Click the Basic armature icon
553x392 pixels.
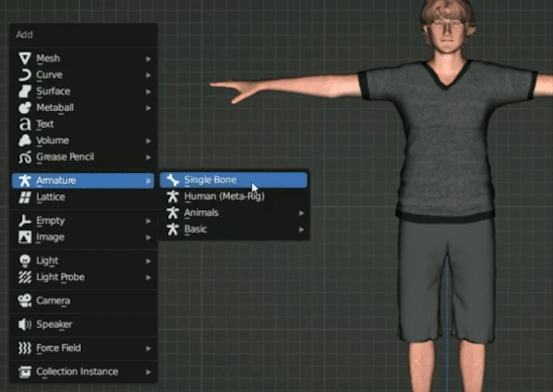pyautogui.click(x=173, y=229)
